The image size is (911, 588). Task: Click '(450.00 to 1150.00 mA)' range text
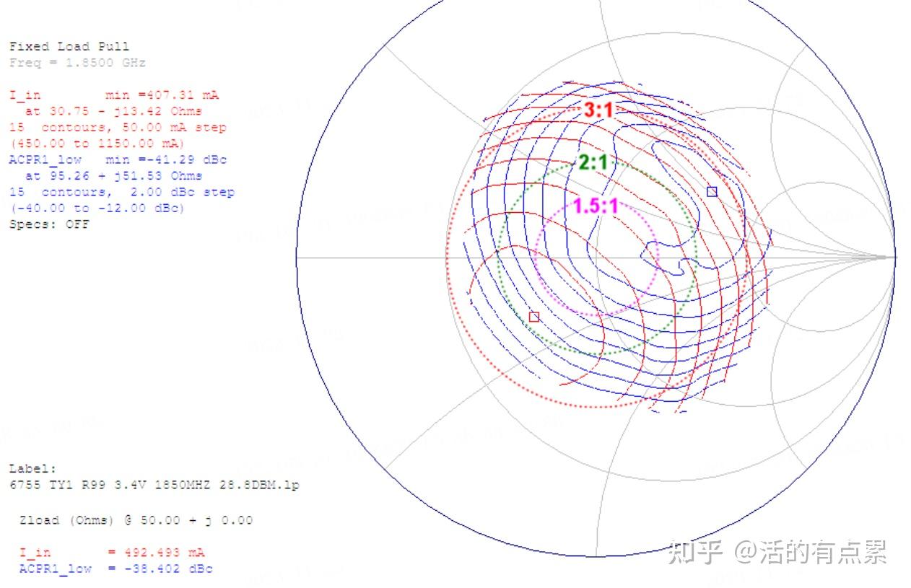pyautogui.click(x=97, y=144)
